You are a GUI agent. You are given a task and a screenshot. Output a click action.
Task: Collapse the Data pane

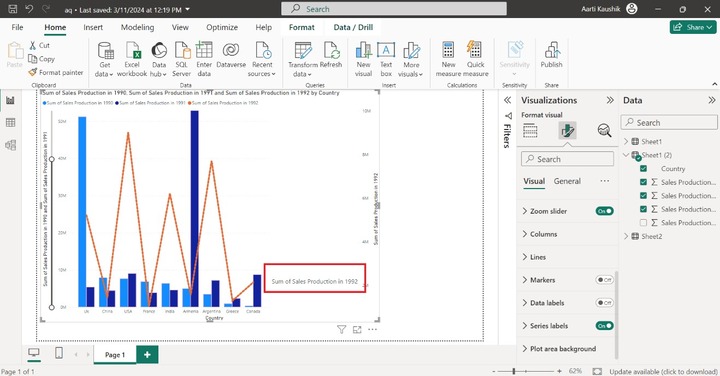[x=711, y=100]
